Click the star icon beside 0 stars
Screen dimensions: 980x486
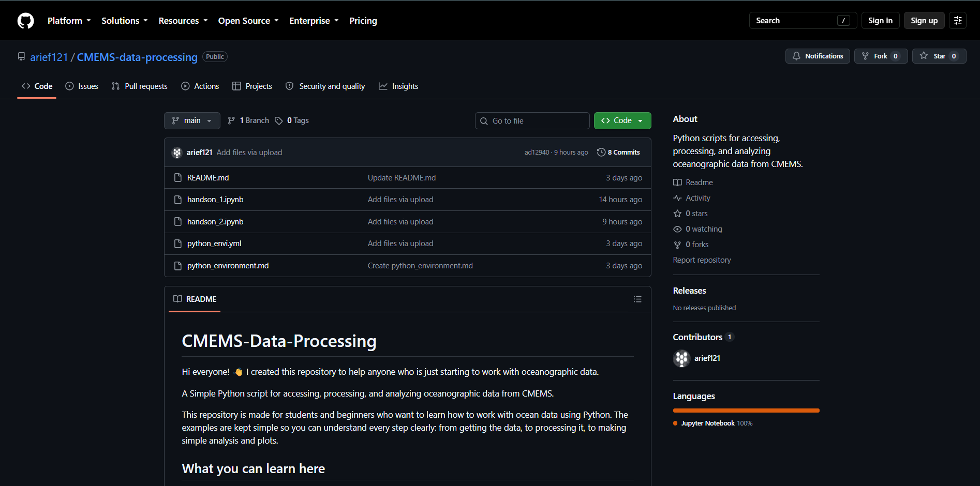pos(677,214)
